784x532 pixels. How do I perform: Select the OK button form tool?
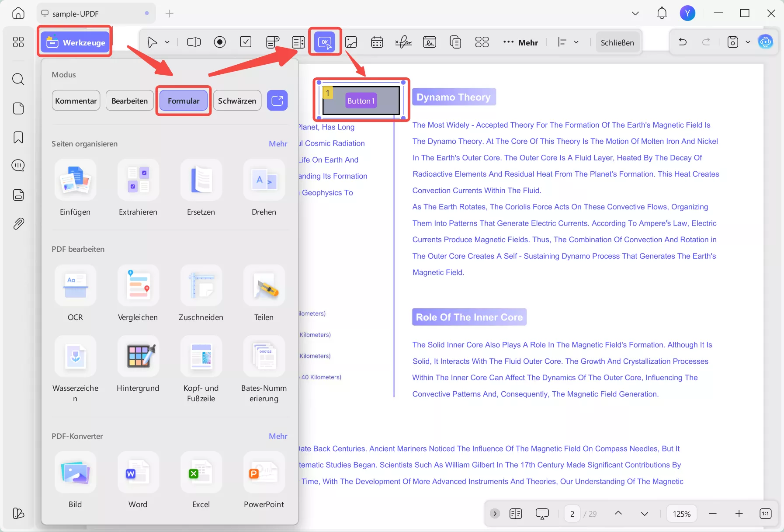pyautogui.click(x=325, y=42)
